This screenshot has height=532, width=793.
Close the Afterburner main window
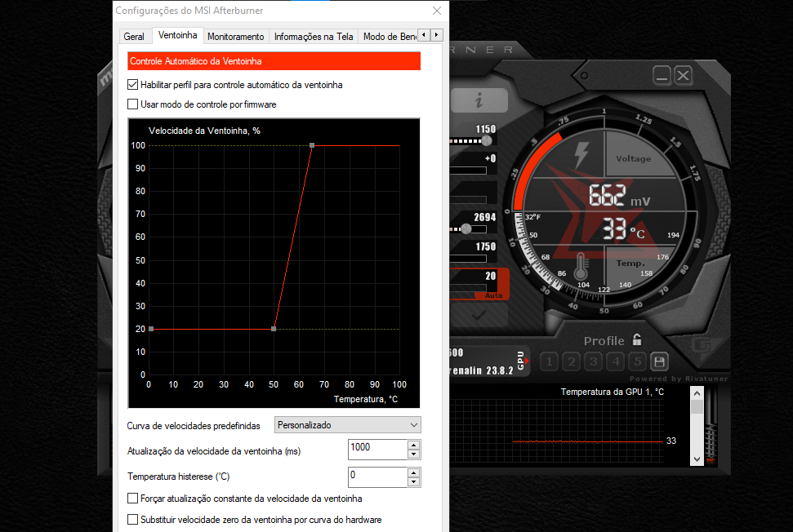[684, 76]
